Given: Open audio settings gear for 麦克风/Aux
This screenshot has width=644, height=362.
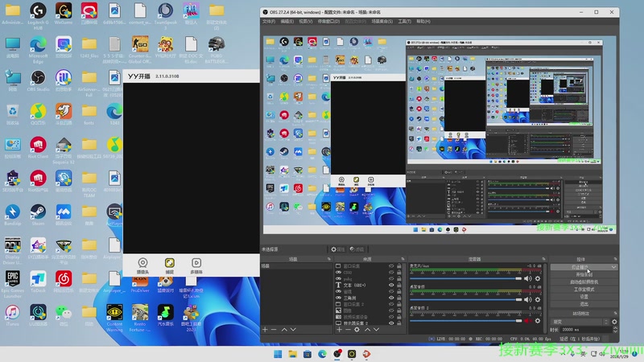Looking at the screenshot, I should 538,278.
